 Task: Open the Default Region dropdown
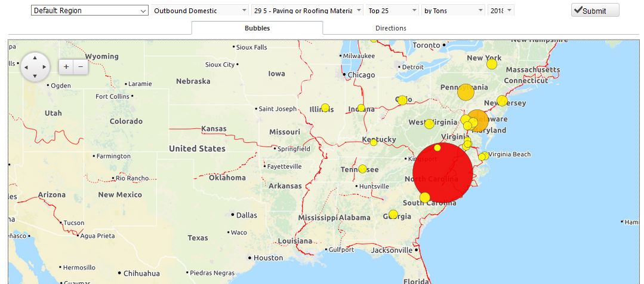90,11
